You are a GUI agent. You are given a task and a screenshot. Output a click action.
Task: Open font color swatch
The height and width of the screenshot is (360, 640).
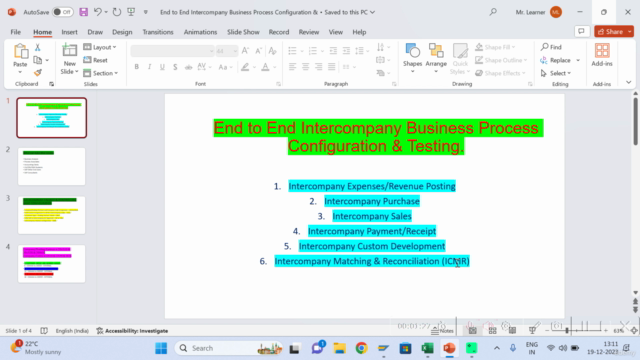point(265,67)
